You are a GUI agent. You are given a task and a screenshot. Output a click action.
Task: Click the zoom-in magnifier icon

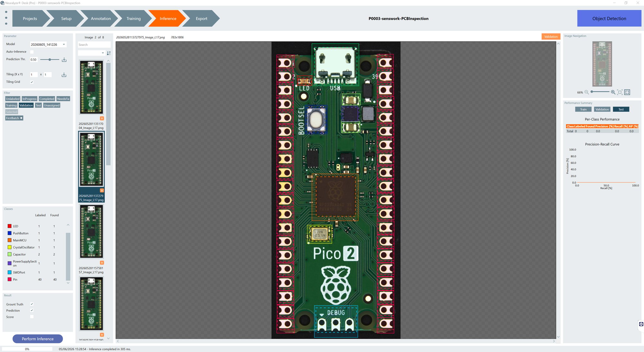point(613,92)
